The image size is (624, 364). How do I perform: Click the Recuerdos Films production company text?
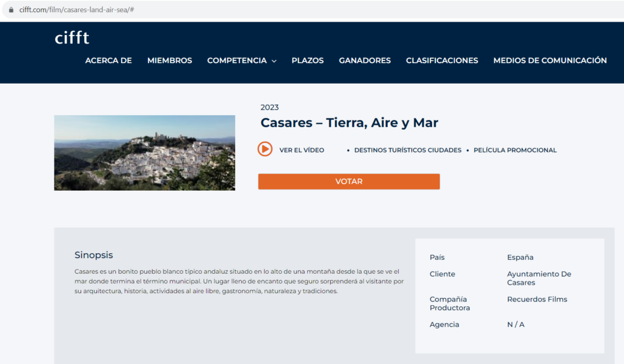537,299
